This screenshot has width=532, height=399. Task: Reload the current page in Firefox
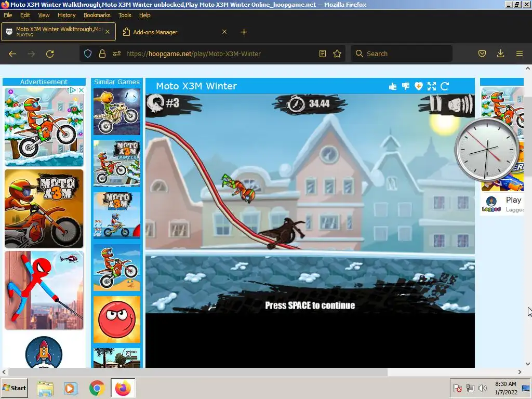[x=50, y=54]
